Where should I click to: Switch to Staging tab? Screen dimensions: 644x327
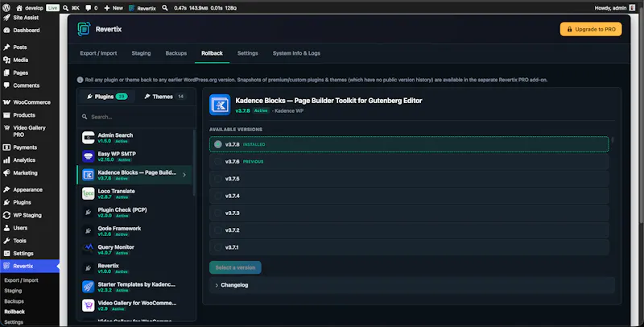click(142, 53)
